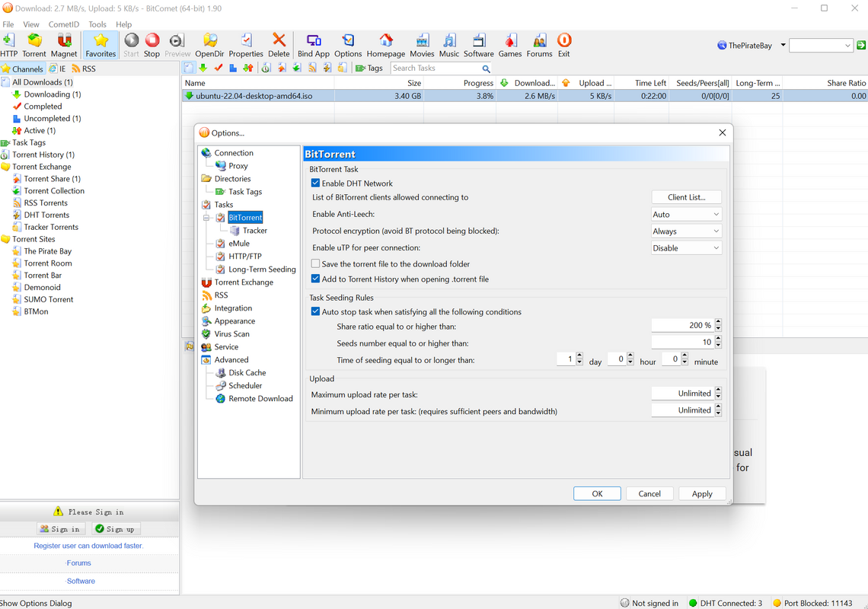Increase the share ratio spinner value

[x=718, y=322]
